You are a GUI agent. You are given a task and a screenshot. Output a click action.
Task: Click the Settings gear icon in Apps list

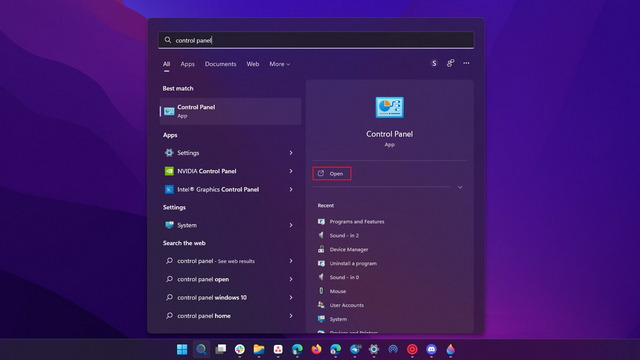(169, 153)
